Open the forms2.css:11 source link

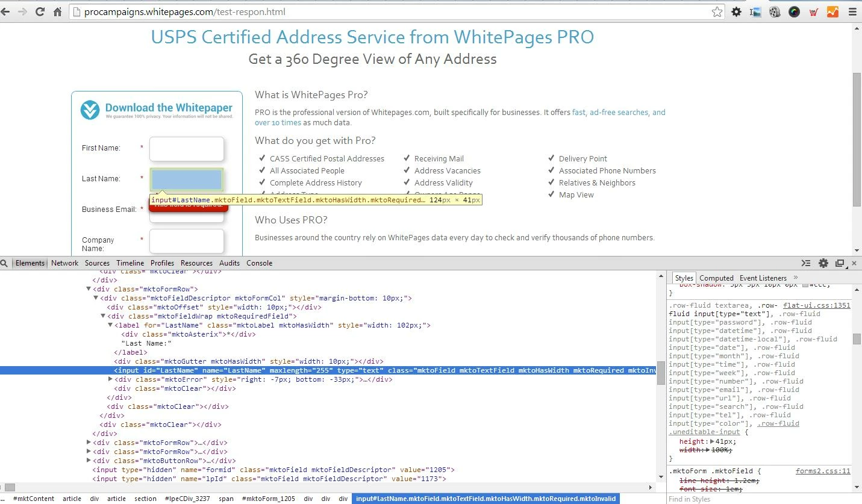823,471
